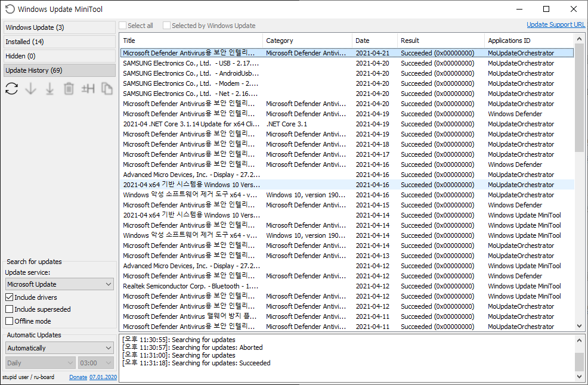Select the Defender Antivirus 2021-04-15 row

coord(347,205)
